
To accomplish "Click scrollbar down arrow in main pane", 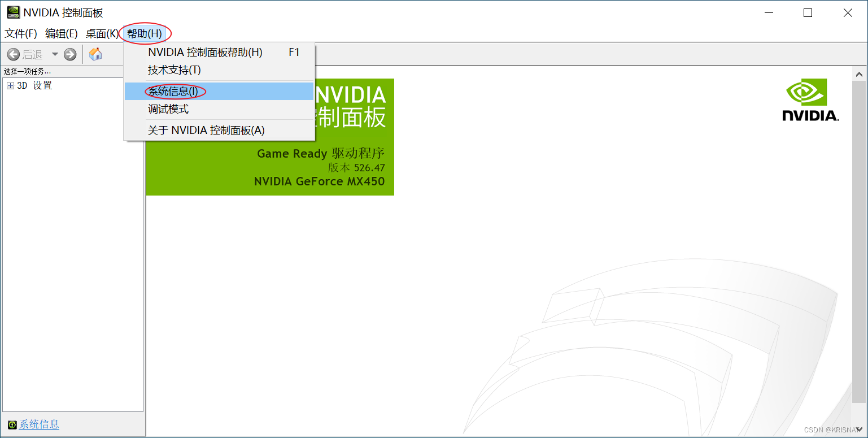I will coord(860,430).
